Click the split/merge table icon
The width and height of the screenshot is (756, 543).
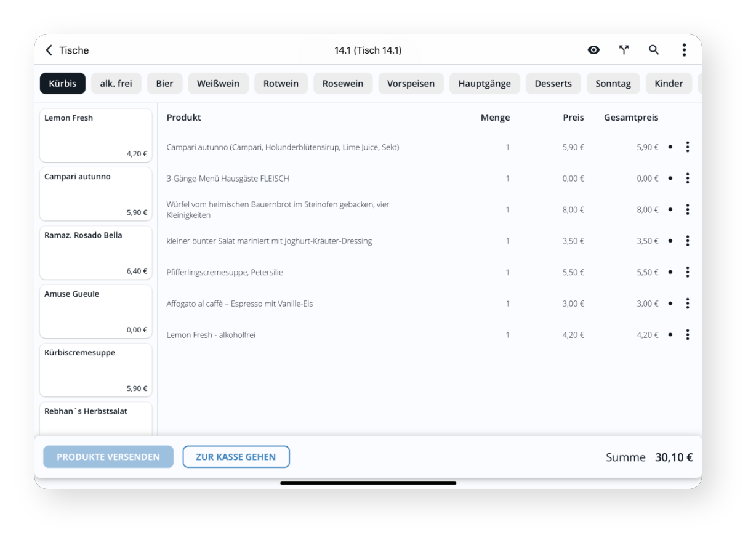coord(624,50)
